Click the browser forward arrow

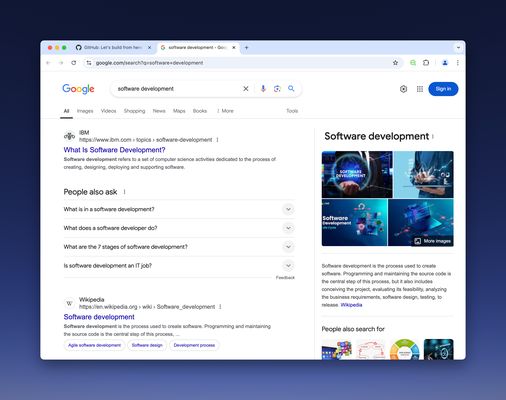[x=61, y=63]
